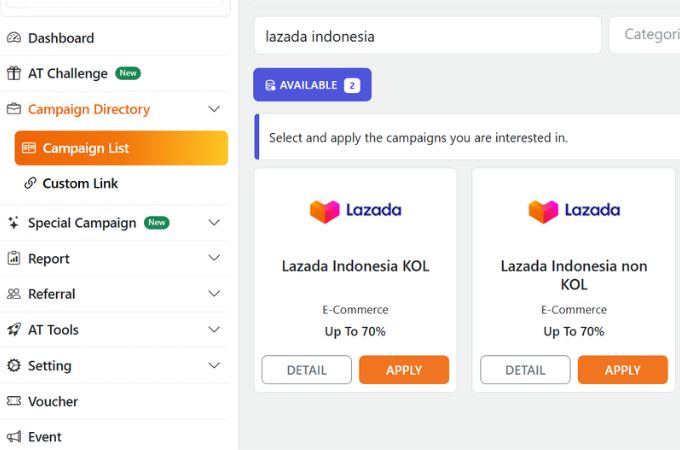Collapse the Campaign Directory chevron
The height and width of the screenshot is (450, 680).
point(214,109)
